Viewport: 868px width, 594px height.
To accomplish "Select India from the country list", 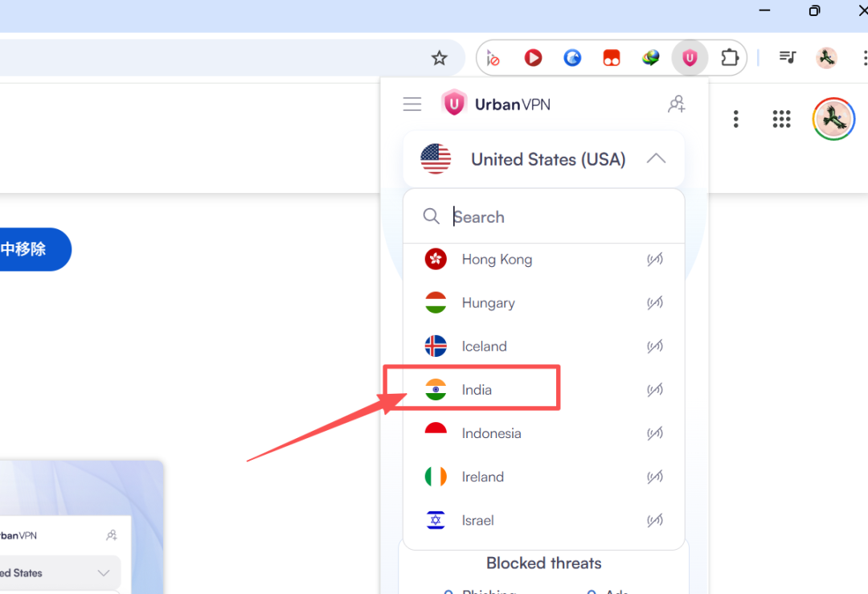I will (543, 390).
